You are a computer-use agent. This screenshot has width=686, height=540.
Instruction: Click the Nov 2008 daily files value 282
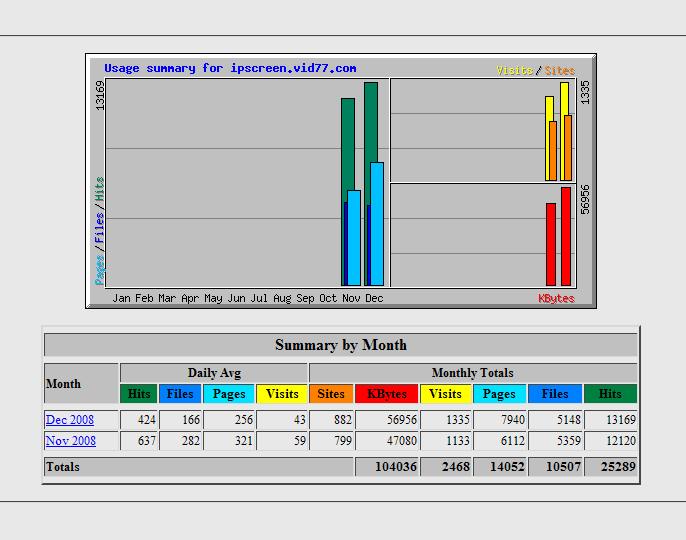pos(191,441)
